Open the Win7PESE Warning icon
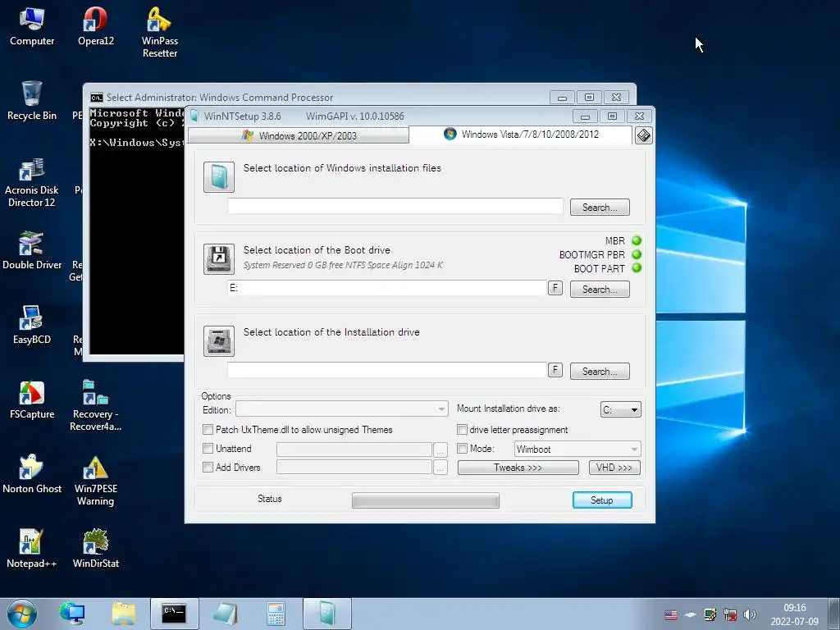 coord(95,480)
